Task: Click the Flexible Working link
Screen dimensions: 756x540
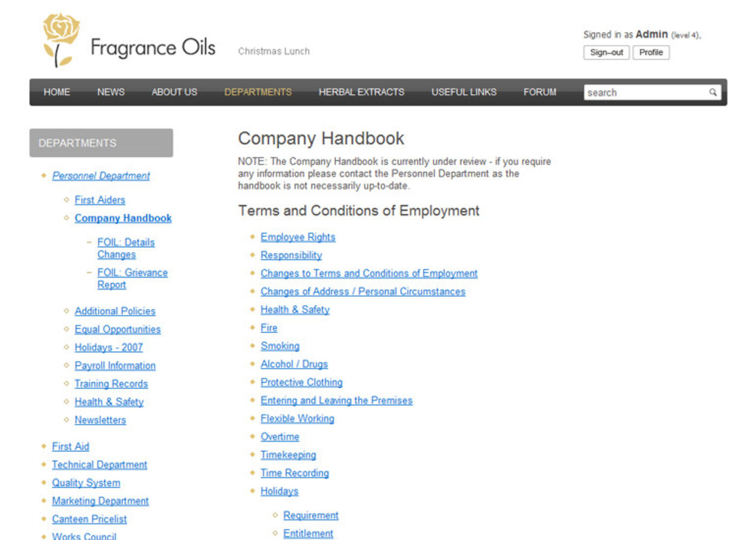Action: pos(297,418)
